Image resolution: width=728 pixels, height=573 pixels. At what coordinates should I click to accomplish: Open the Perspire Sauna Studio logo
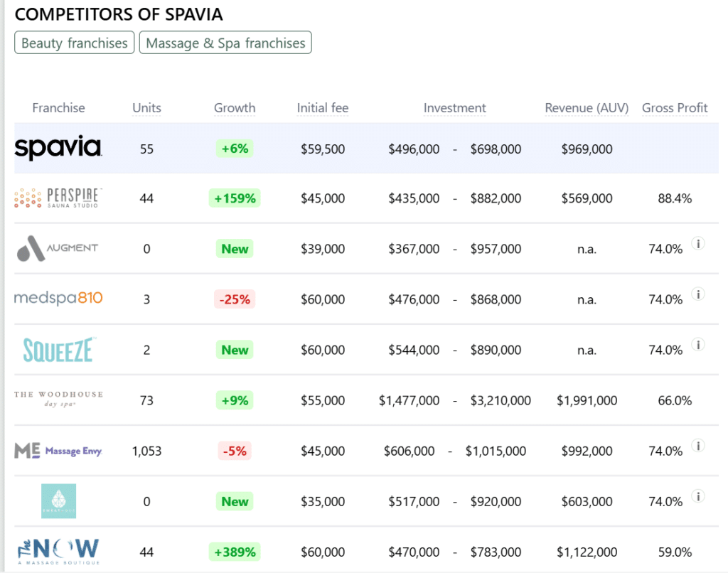58,198
